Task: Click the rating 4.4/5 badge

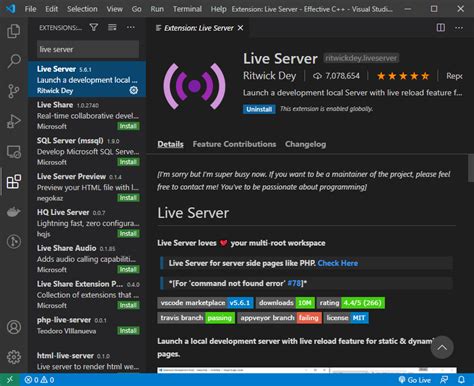Action: click(351, 303)
